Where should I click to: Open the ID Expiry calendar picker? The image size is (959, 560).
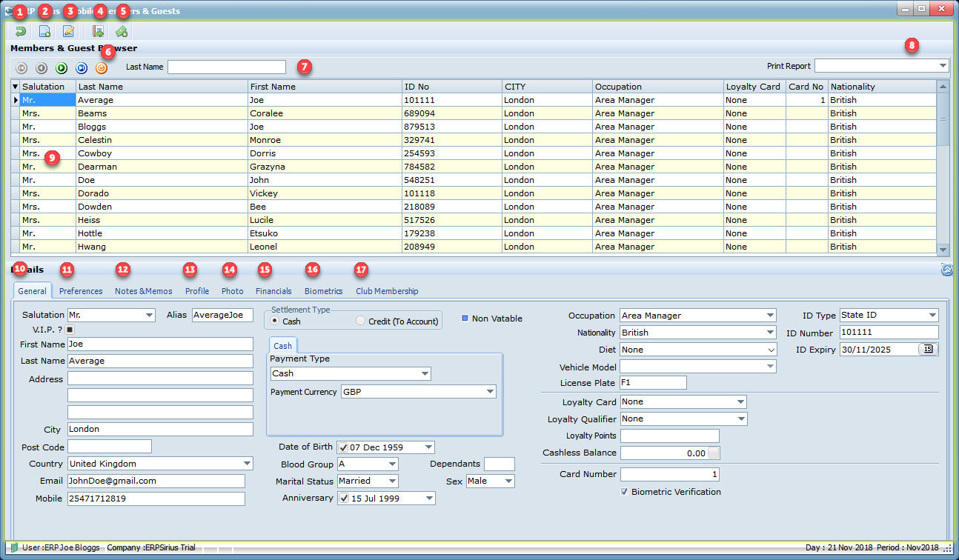928,350
